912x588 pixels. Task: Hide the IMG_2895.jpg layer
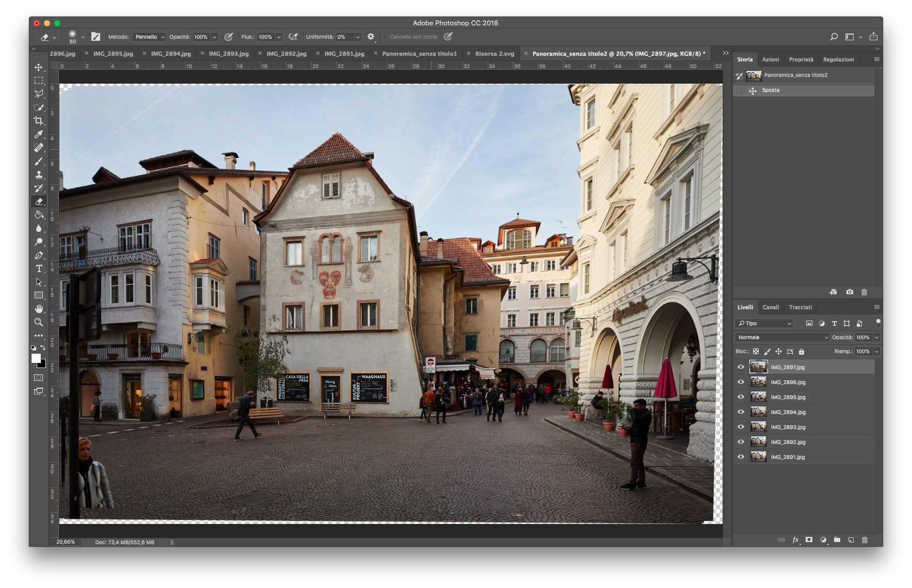(741, 397)
